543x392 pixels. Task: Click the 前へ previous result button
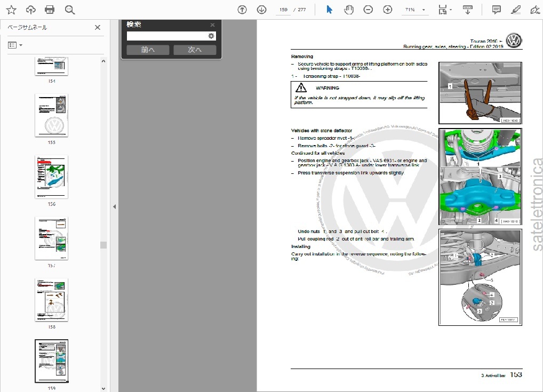(148, 50)
